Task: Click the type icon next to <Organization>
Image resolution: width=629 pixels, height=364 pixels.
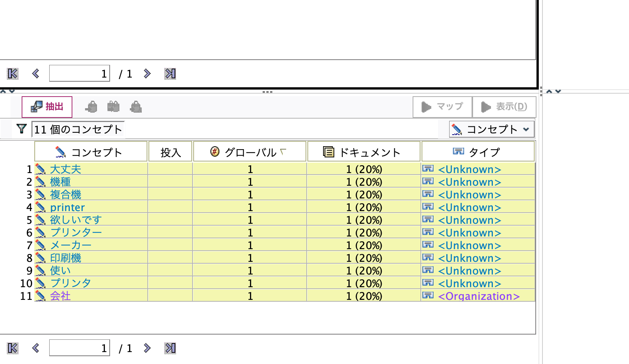Action: (x=428, y=295)
